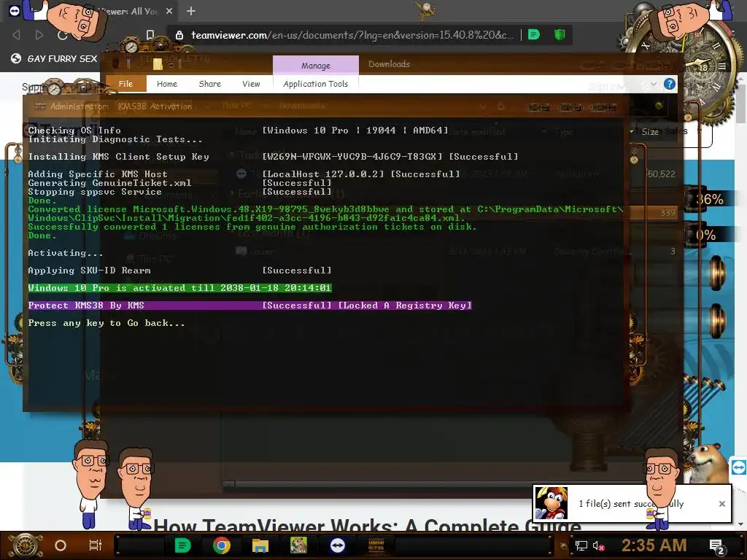Reload the TeamViewer page

tap(63, 35)
